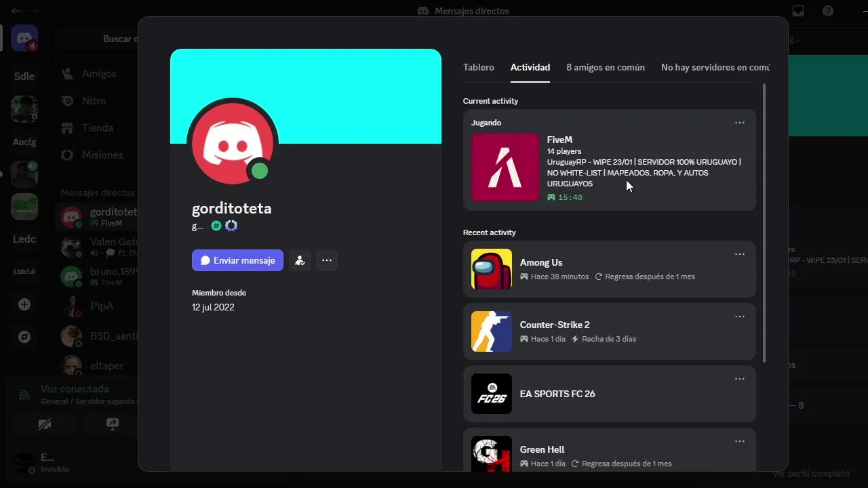Open Counter-Strike 2 activity options ellipsis
This screenshot has height=488, width=868.
pyautogui.click(x=740, y=317)
